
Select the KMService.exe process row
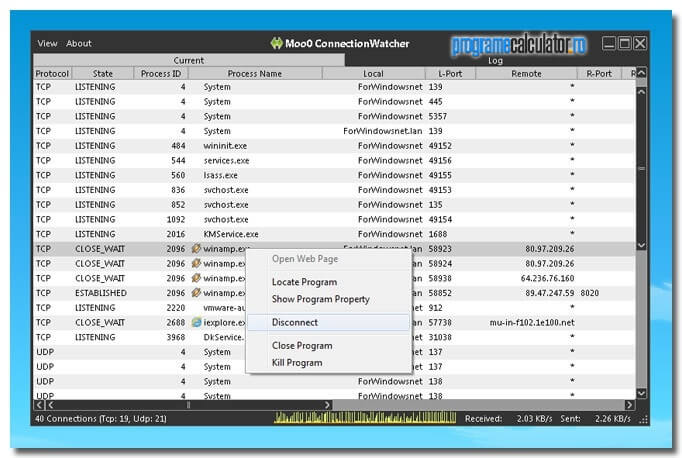(334, 234)
